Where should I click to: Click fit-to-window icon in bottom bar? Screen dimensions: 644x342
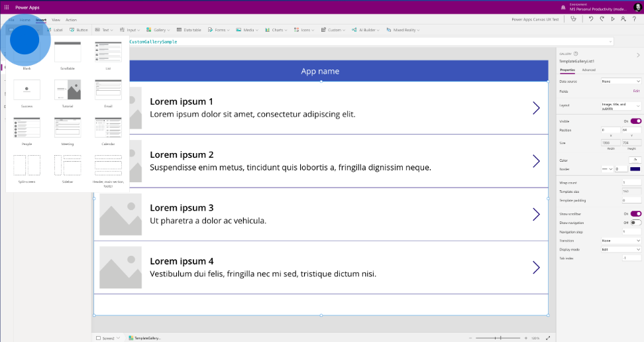click(x=547, y=338)
